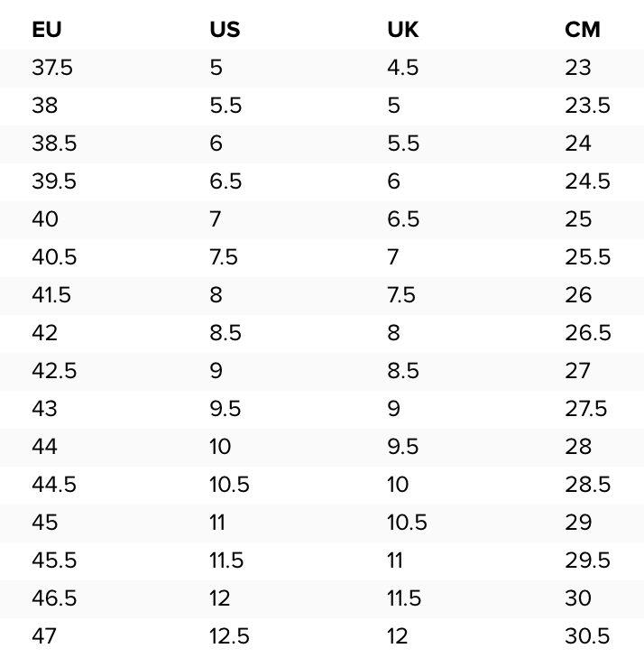Image resolution: width=644 pixels, height=667 pixels.
Task: Choose EU size 44.5 cell
Action: click(54, 485)
